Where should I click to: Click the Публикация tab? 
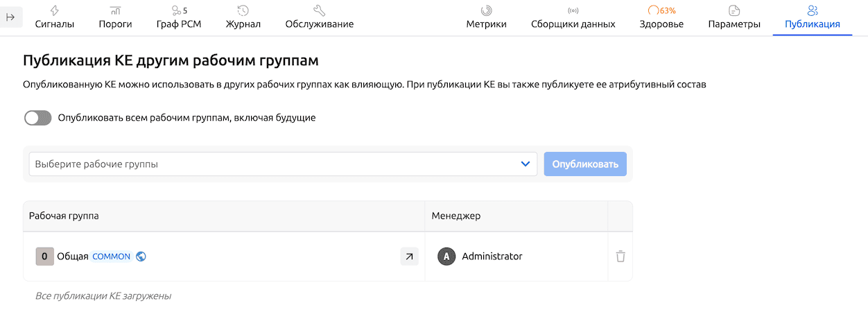click(x=813, y=17)
